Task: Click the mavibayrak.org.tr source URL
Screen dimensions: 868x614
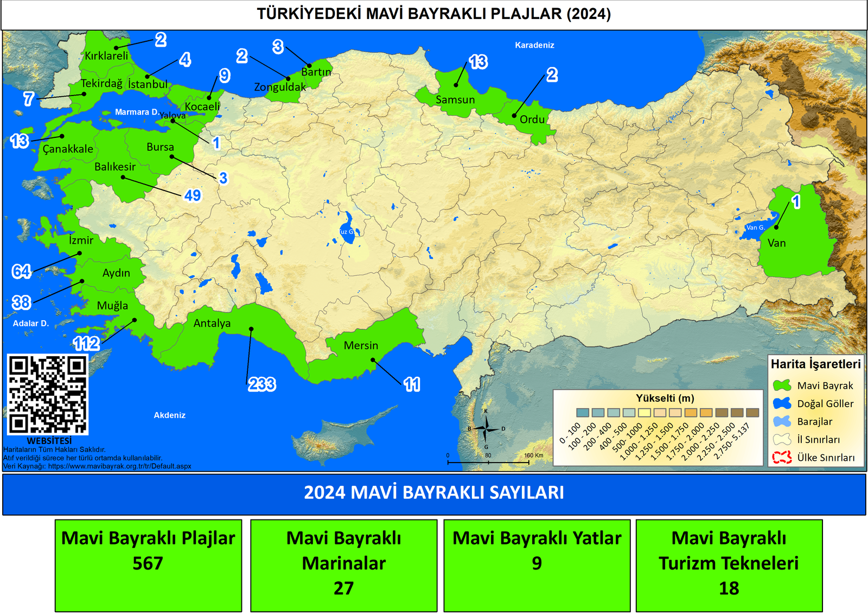Action: pyautogui.click(x=119, y=466)
